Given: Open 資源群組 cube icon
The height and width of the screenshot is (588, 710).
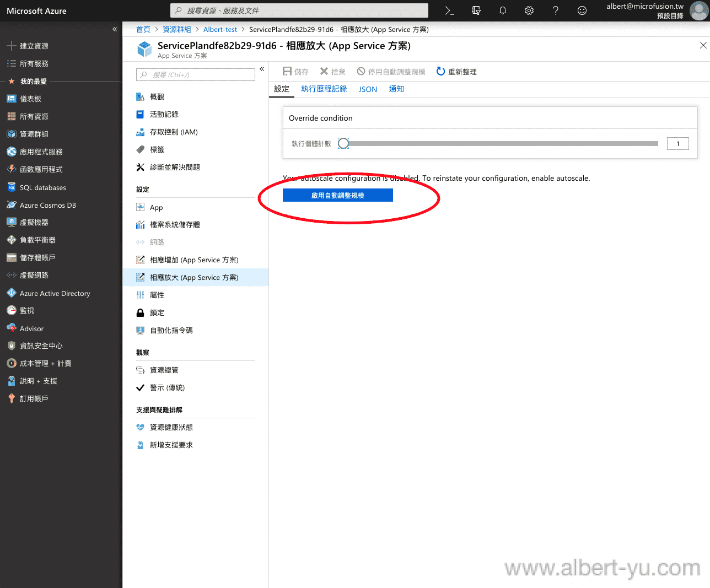Looking at the screenshot, I should click(11, 134).
